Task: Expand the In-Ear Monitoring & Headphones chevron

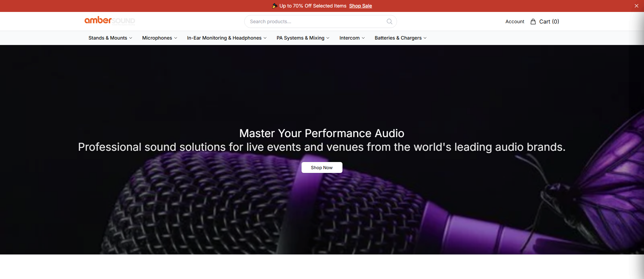Action: coord(265,38)
